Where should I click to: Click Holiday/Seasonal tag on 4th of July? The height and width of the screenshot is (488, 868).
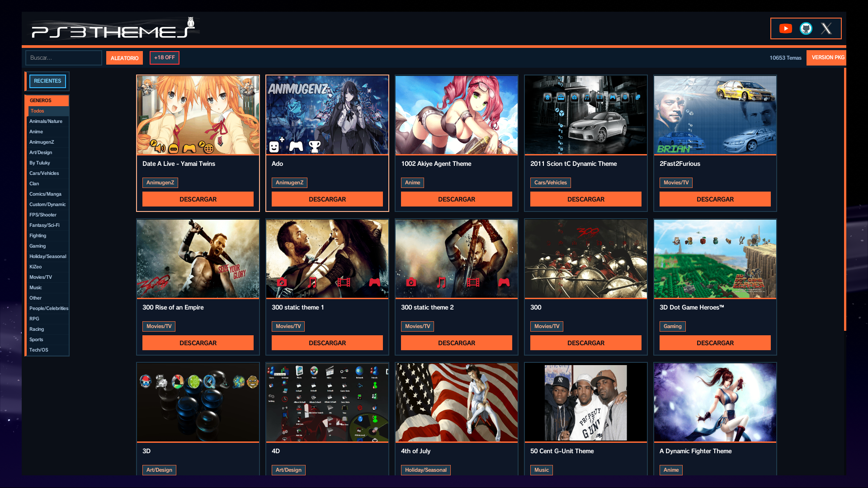426,470
